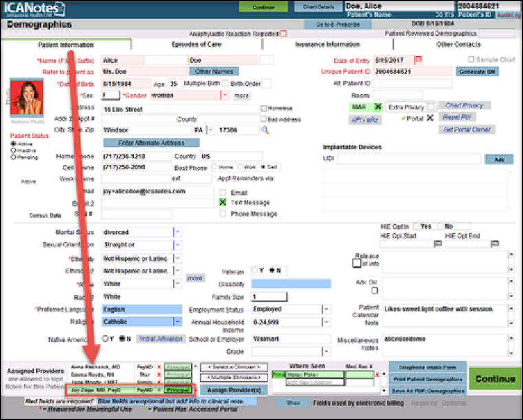
Task: Switch to the Episodes of Care tab
Action: (196, 44)
